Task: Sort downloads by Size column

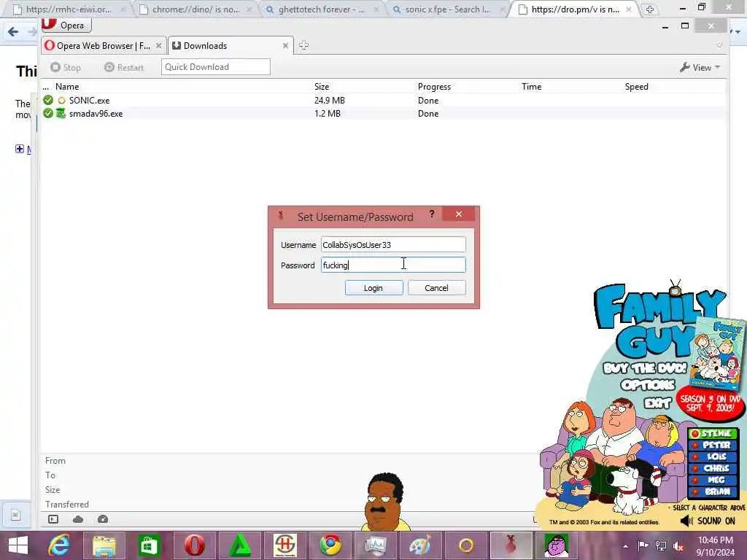Action: 322,87
